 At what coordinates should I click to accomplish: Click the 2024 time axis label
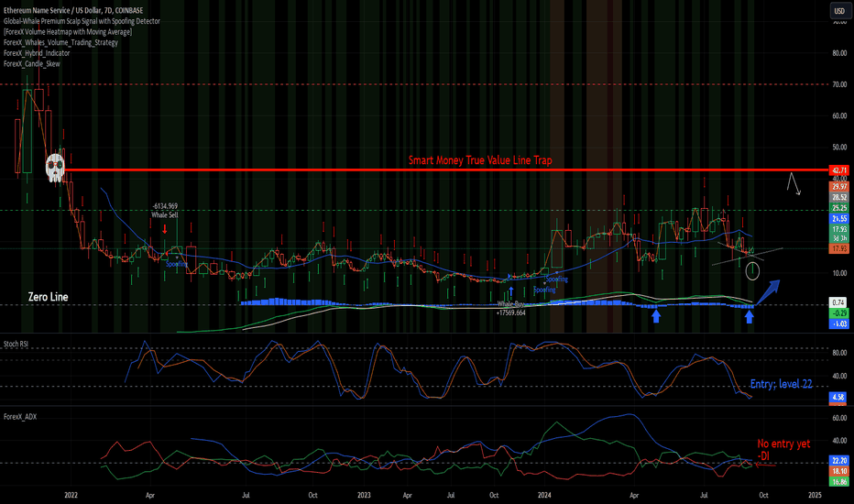click(544, 495)
